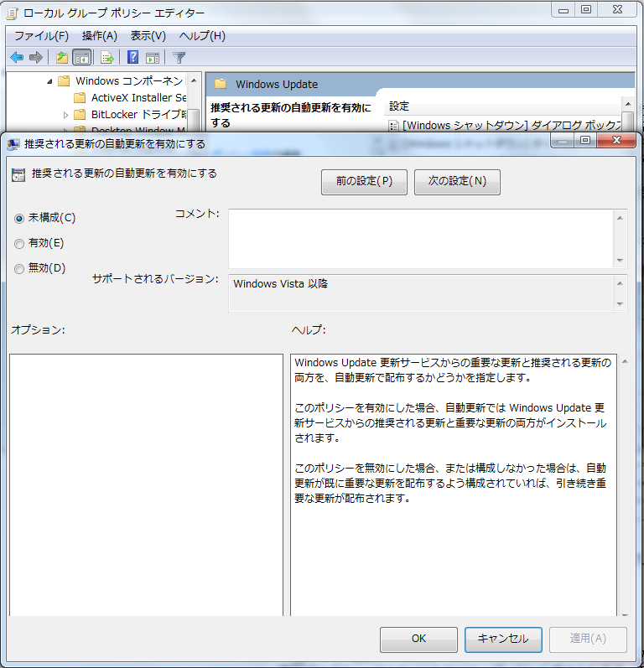
Task: Expand the BitLocker ドライブ tree node
Action: [x=65, y=115]
